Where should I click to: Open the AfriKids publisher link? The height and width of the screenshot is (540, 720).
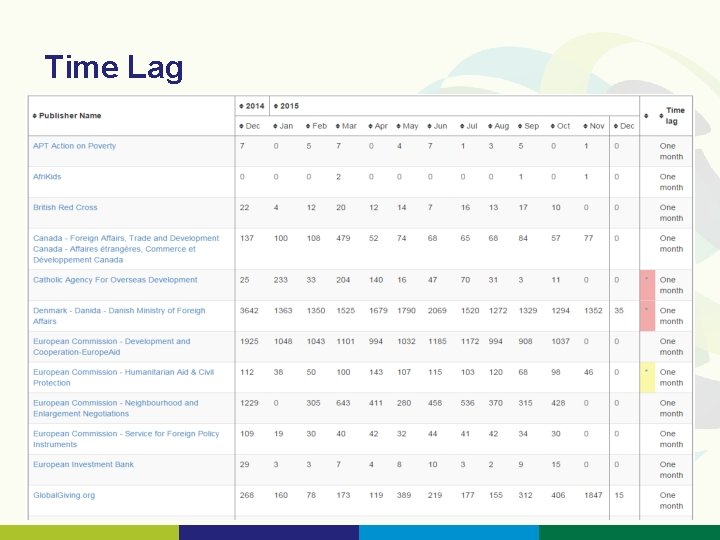[47, 177]
